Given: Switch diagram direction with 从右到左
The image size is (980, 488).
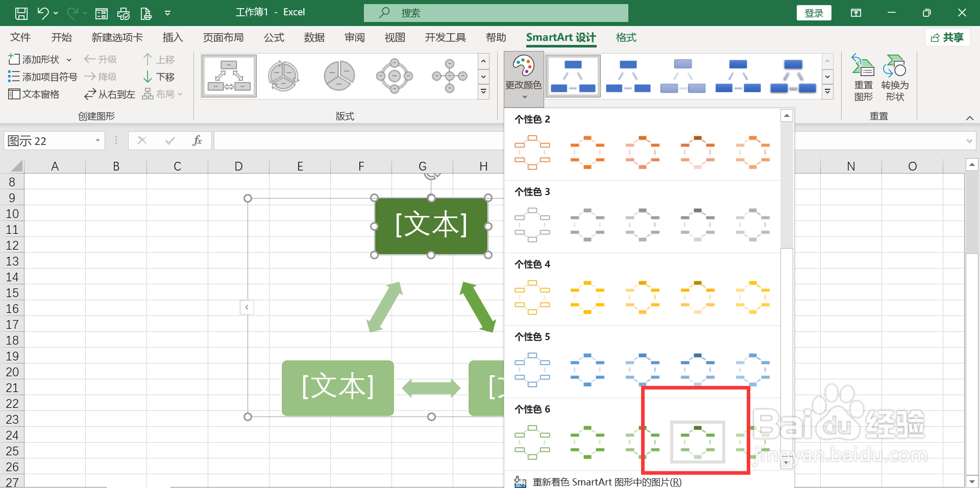Looking at the screenshot, I should (x=109, y=93).
